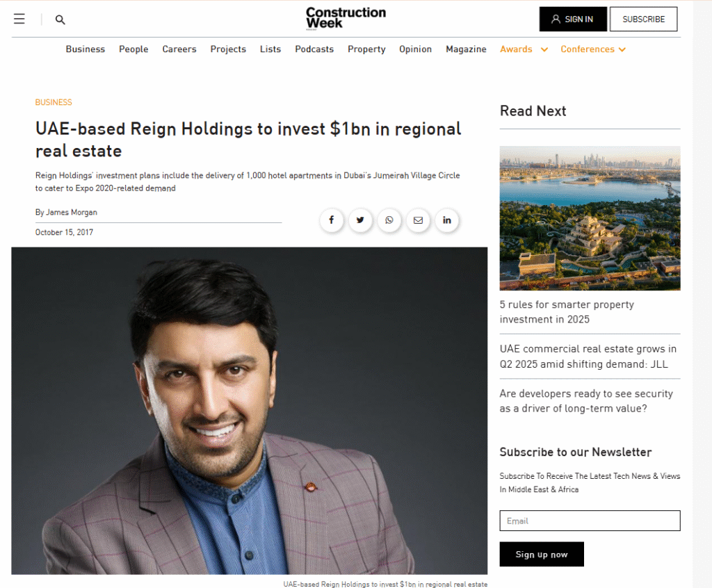The width and height of the screenshot is (712, 588).
Task: Click the newsletter Email input field
Action: [590, 521]
